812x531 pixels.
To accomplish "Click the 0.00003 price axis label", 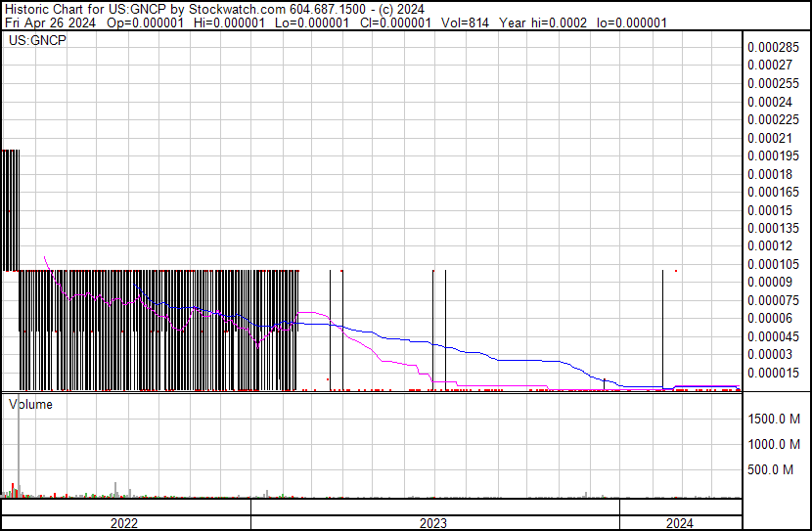I will 770,355.
